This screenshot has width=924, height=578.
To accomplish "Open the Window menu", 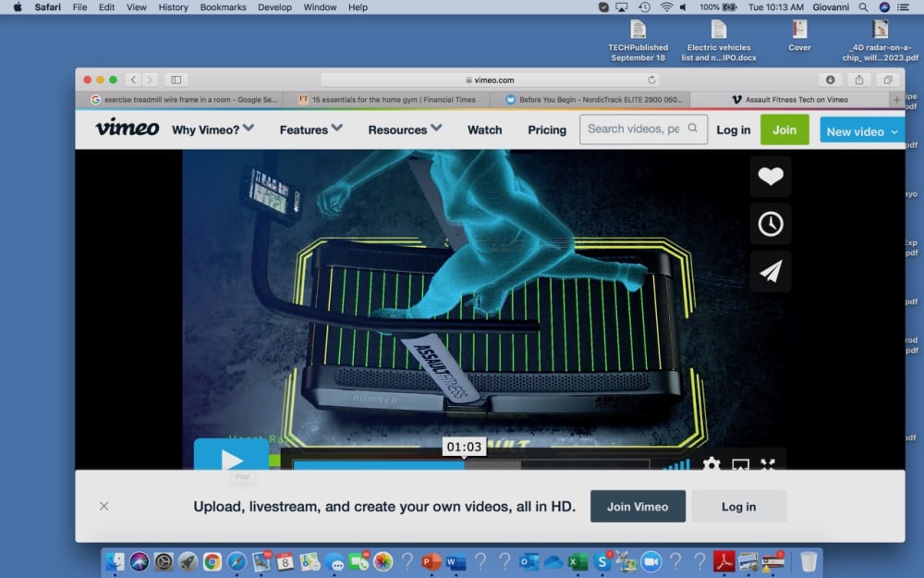I will (320, 7).
